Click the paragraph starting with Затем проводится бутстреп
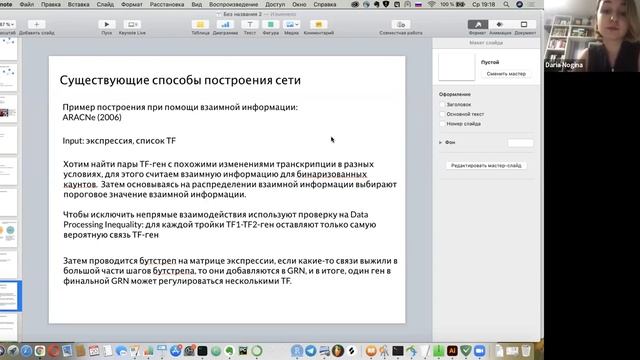The image size is (640, 360). (x=230, y=271)
